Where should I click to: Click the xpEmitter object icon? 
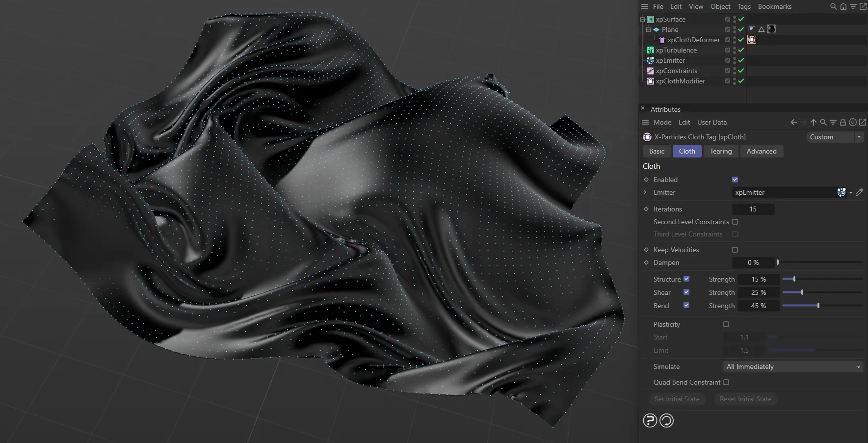click(650, 60)
